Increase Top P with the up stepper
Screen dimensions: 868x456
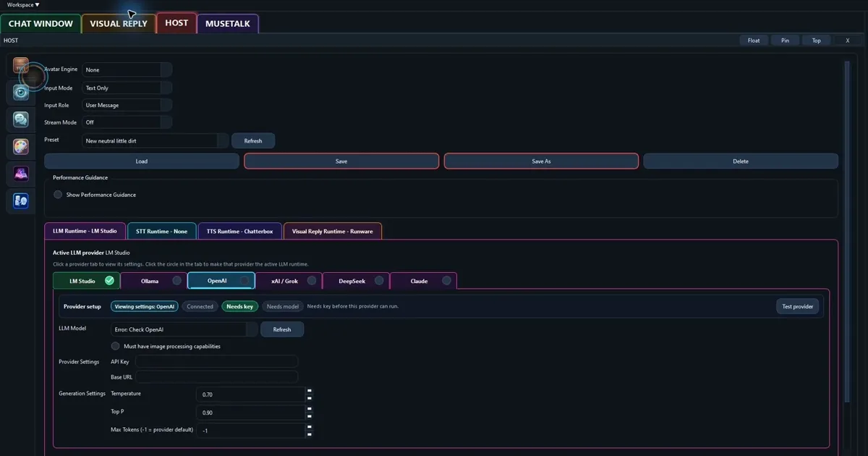click(x=310, y=409)
